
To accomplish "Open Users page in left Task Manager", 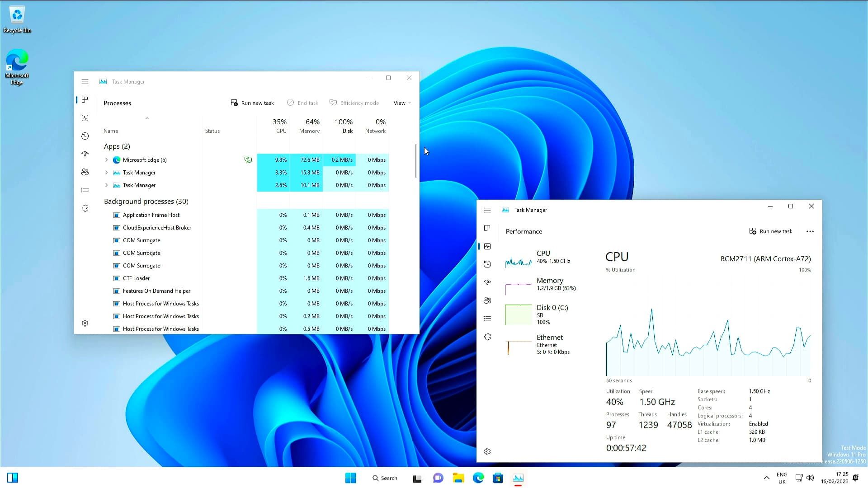I will coord(85,172).
